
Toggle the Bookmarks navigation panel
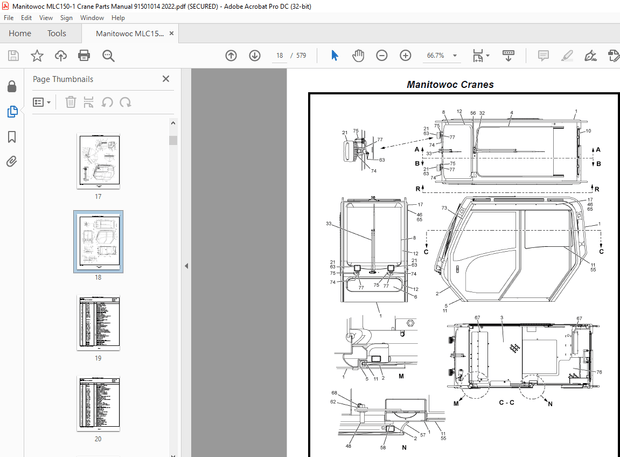(12, 136)
